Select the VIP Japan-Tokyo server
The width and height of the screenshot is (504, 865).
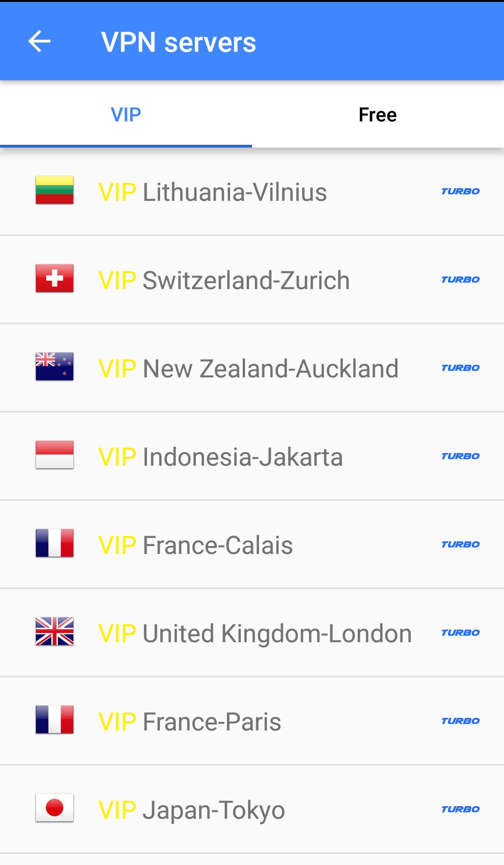point(191,810)
